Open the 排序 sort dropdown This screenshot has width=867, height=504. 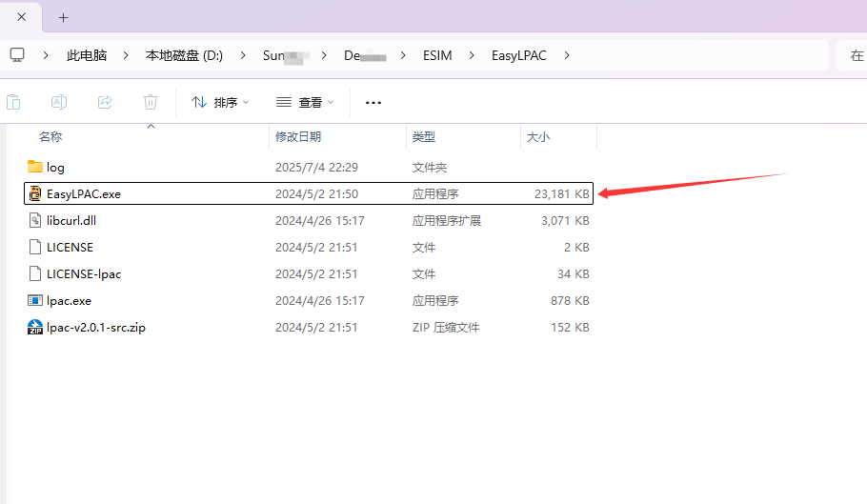tap(220, 102)
